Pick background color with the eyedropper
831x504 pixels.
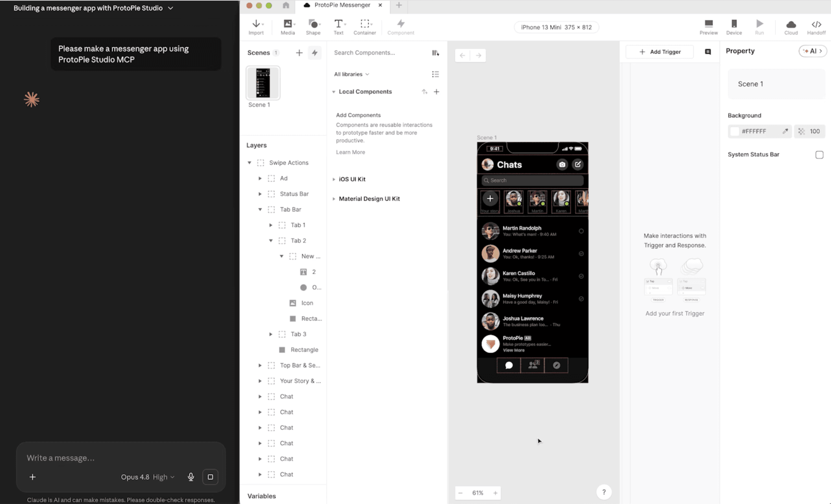coord(785,131)
